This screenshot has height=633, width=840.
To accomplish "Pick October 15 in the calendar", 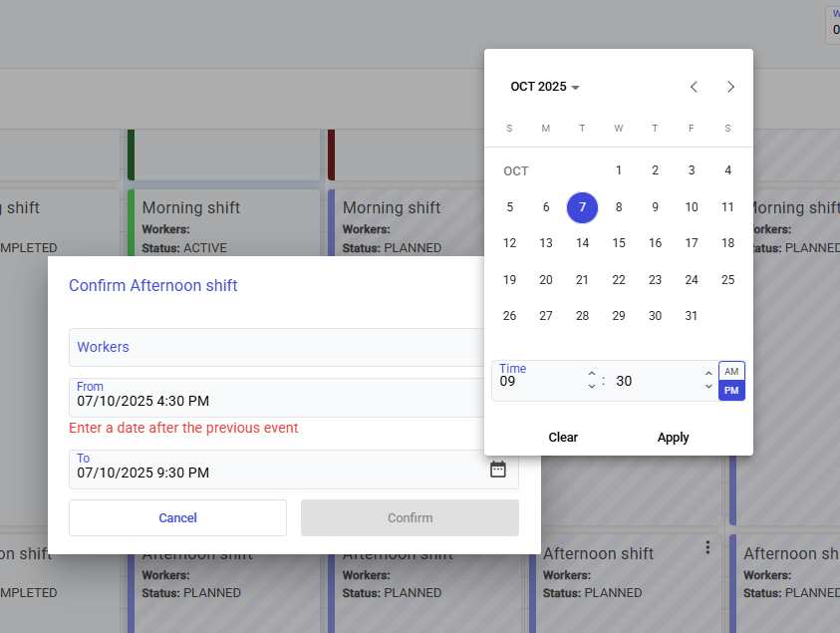I will tap(619, 243).
